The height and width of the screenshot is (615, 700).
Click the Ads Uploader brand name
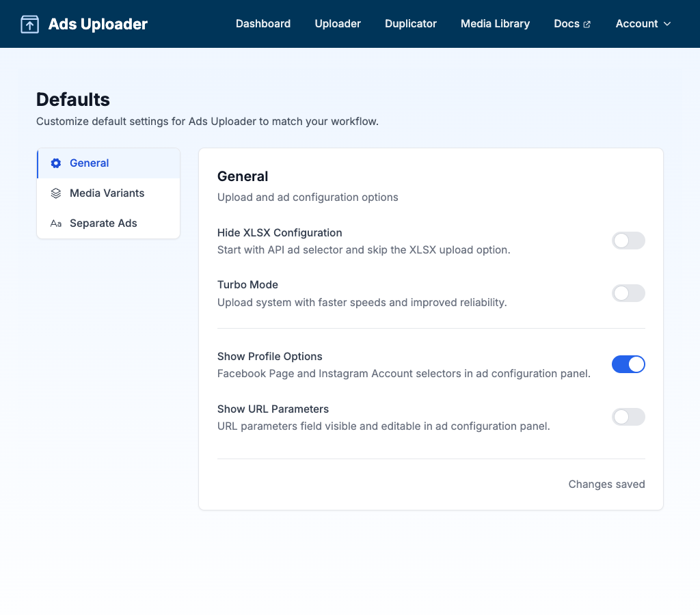(98, 25)
